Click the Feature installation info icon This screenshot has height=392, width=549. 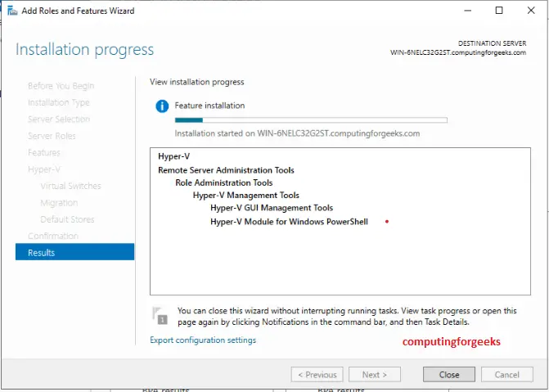[162, 106]
